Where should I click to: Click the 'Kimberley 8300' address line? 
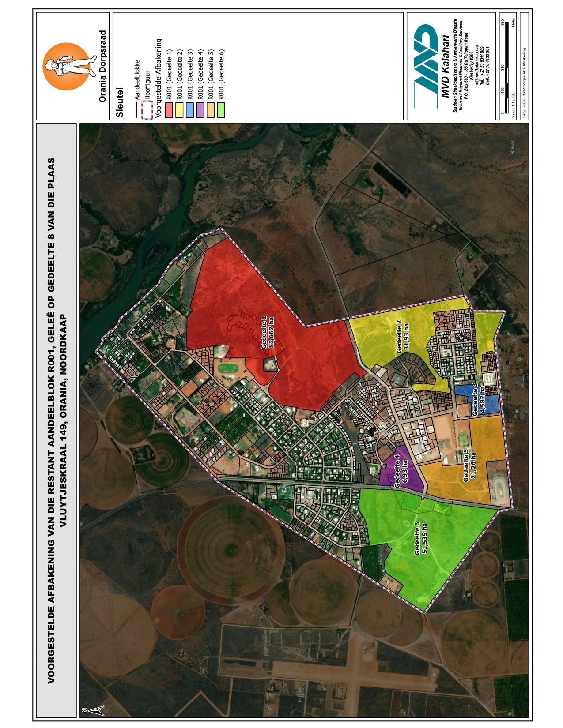pos(471,66)
